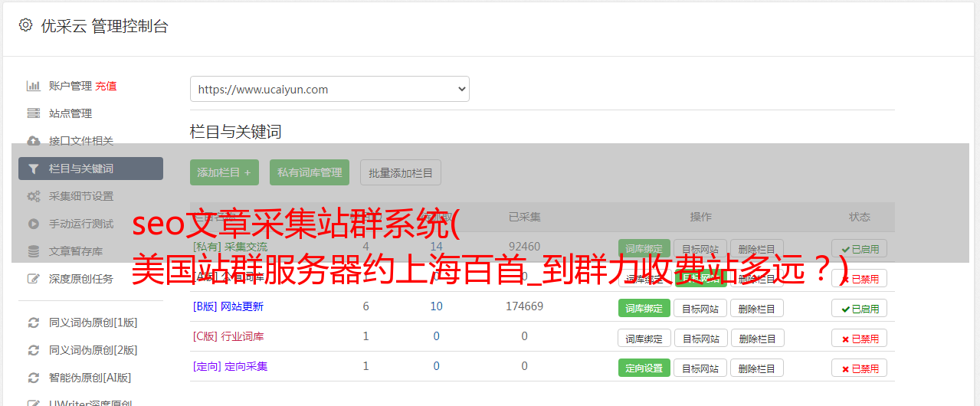Image resolution: width=980 pixels, height=406 pixels.
Task: Open 智能伪原创[AI版] sidebar entry
Action: (90, 378)
